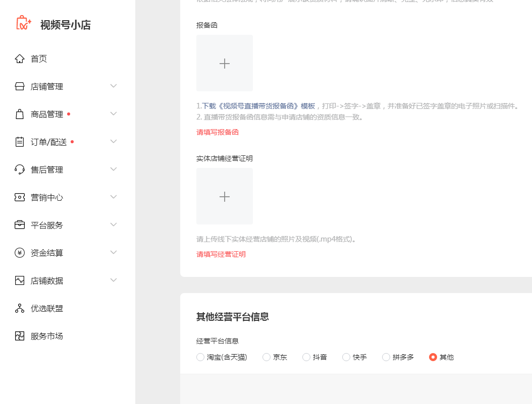The width and height of the screenshot is (532, 404).
Task: Click the plus icon under 报备函
Action: [x=225, y=64]
